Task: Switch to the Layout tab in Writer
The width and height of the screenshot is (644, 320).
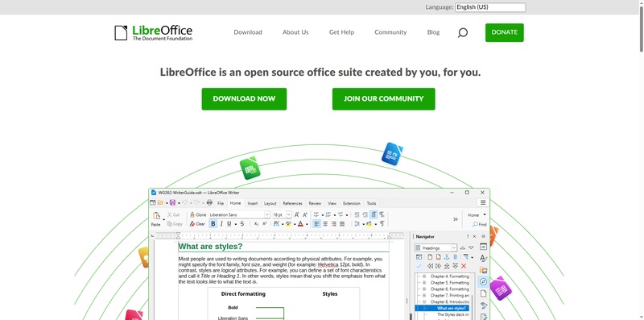Action: click(270, 203)
